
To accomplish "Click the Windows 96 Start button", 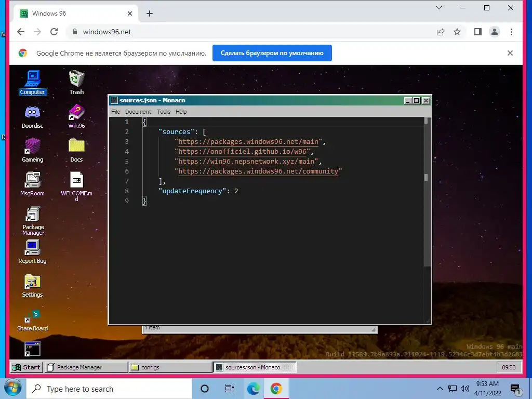I will (26, 367).
